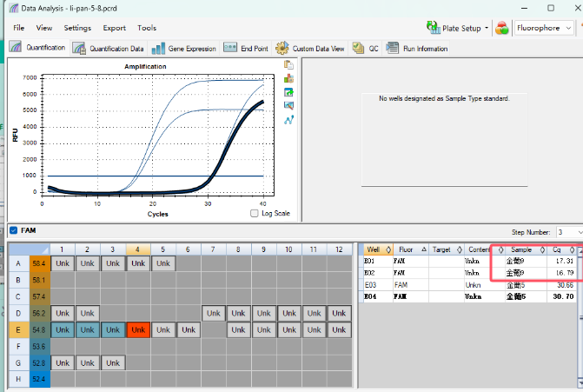Screen dimensions: 583x392
Task: Select well E1 in the plate grid
Action: pos(63,330)
